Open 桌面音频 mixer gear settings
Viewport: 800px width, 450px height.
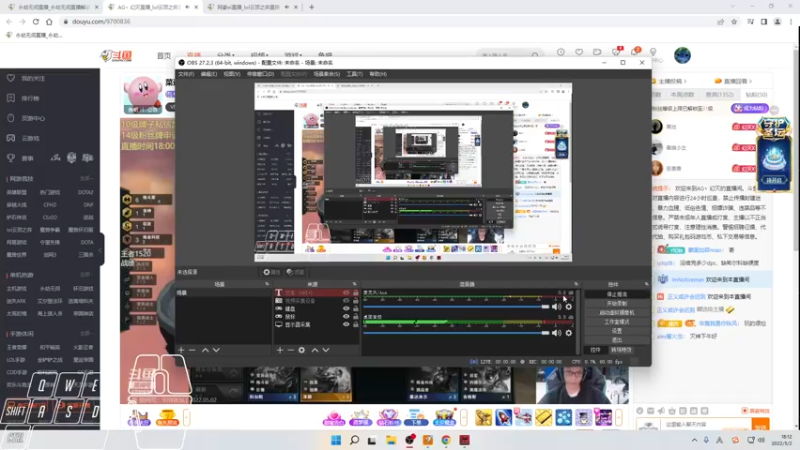point(568,333)
